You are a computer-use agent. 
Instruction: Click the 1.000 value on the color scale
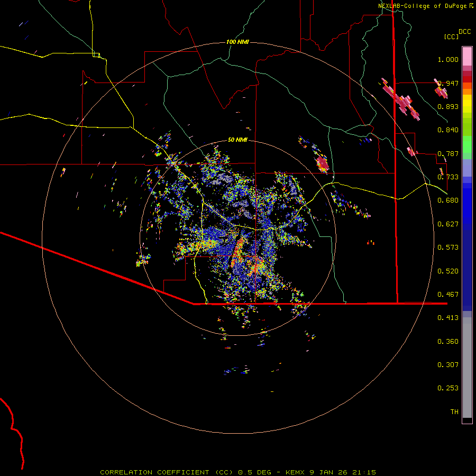(x=448, y=59)
